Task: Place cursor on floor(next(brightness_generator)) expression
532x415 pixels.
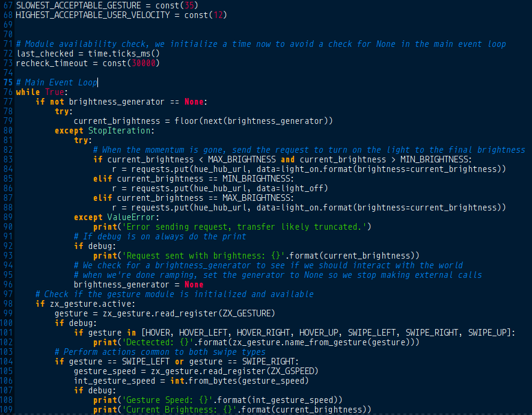Action: 254,121
